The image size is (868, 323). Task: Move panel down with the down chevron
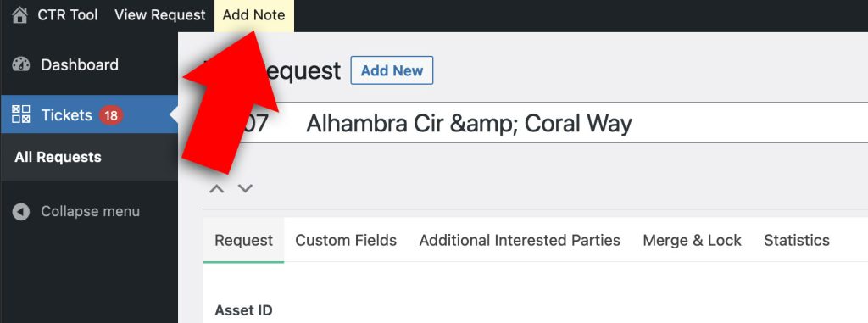pos(245,188)
